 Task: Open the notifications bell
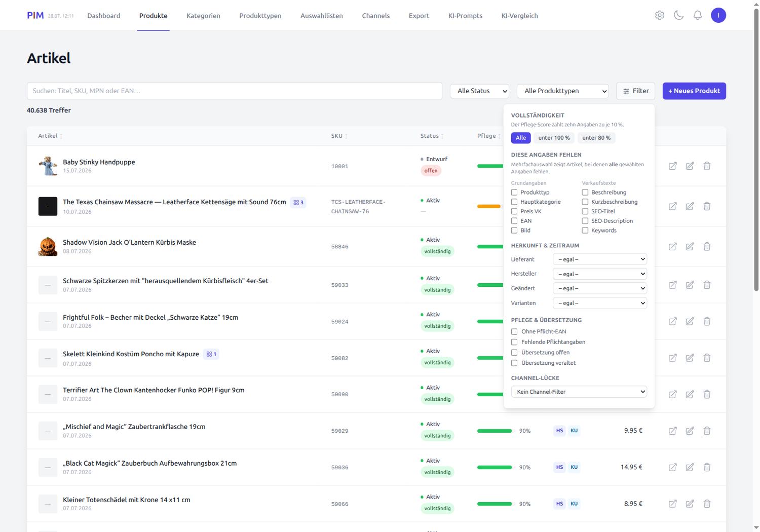pos(698,15)
